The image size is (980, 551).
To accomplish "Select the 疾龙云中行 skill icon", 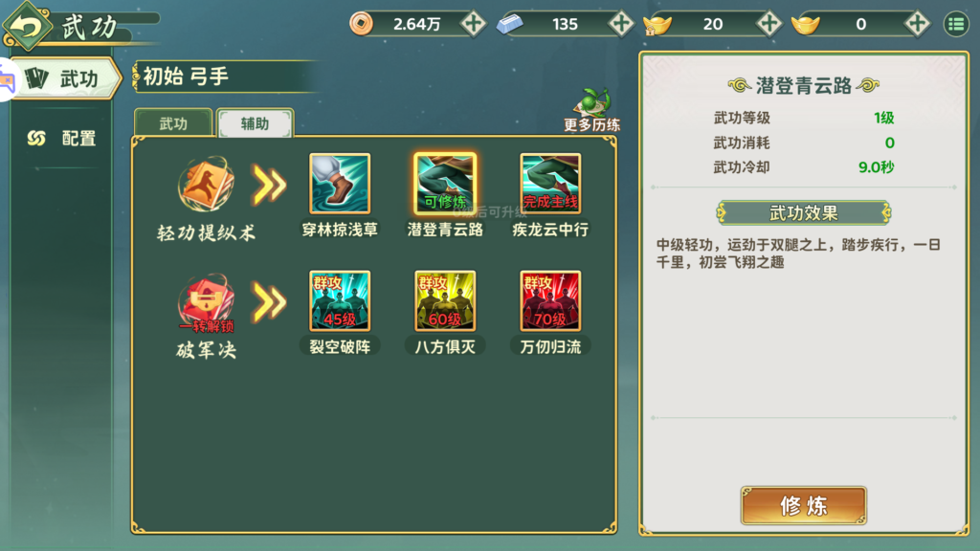I will 550,184.
